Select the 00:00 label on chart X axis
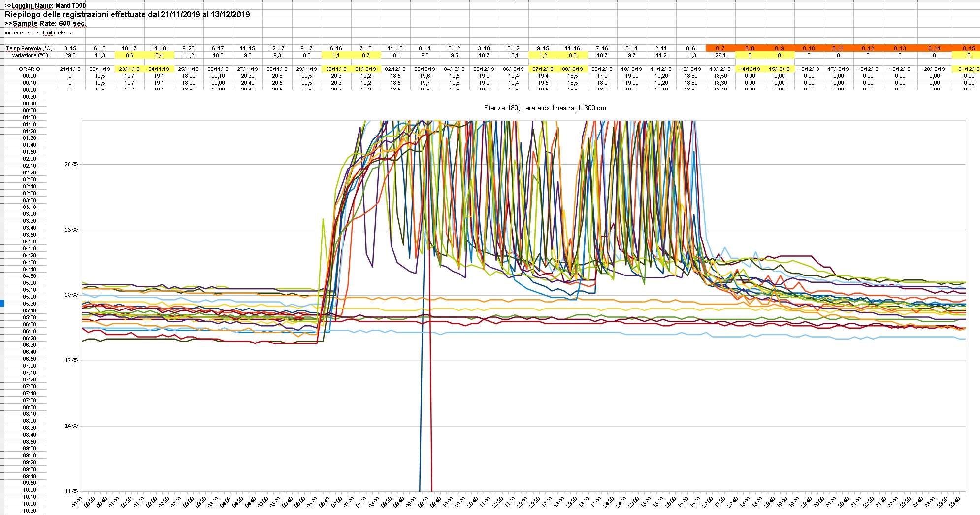Viewport: 980px width, 515px height. [77, 503]
